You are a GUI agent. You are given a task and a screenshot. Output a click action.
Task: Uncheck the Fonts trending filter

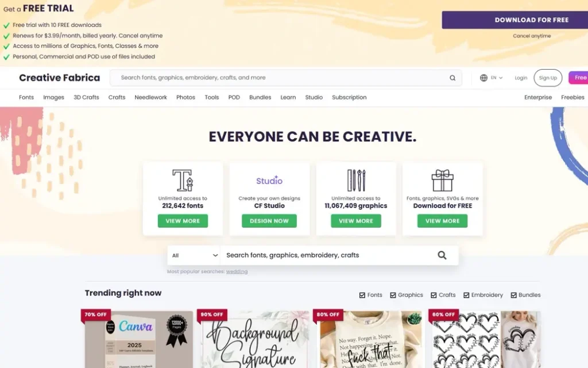pos(362,295)
